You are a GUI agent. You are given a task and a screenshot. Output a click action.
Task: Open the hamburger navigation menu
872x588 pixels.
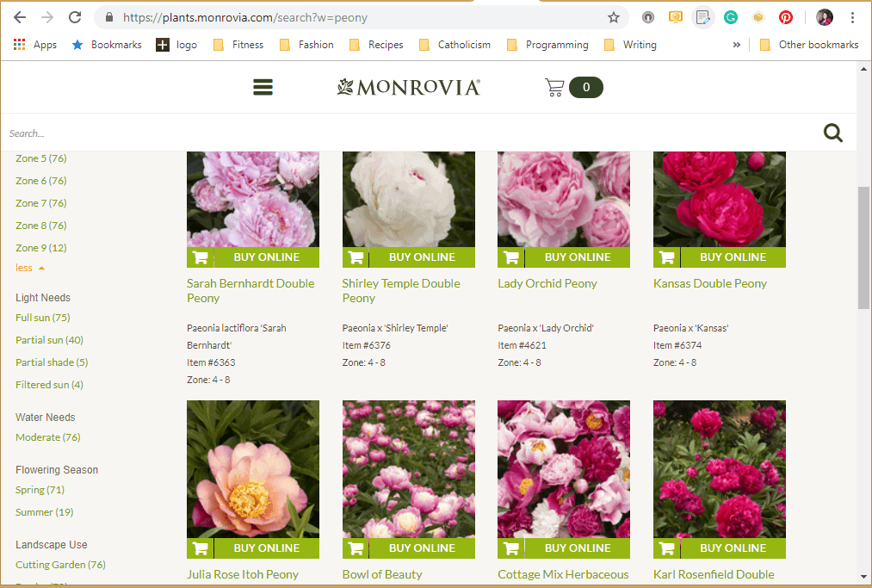pos(263,86)
